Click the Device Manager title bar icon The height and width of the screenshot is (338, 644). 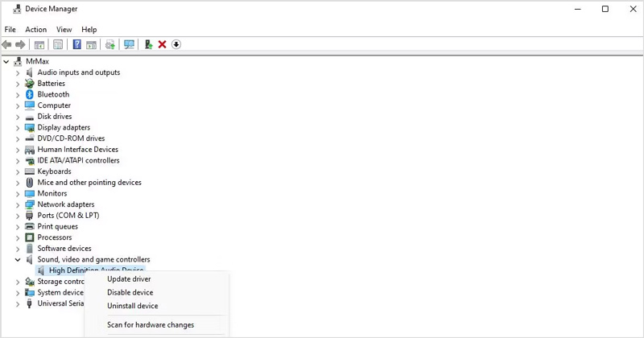17,9
